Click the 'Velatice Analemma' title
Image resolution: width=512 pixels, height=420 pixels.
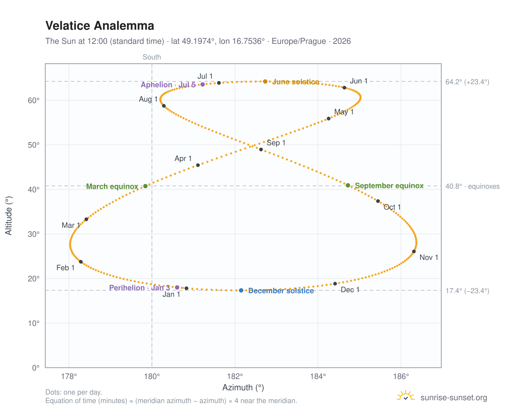pos(100,26)
